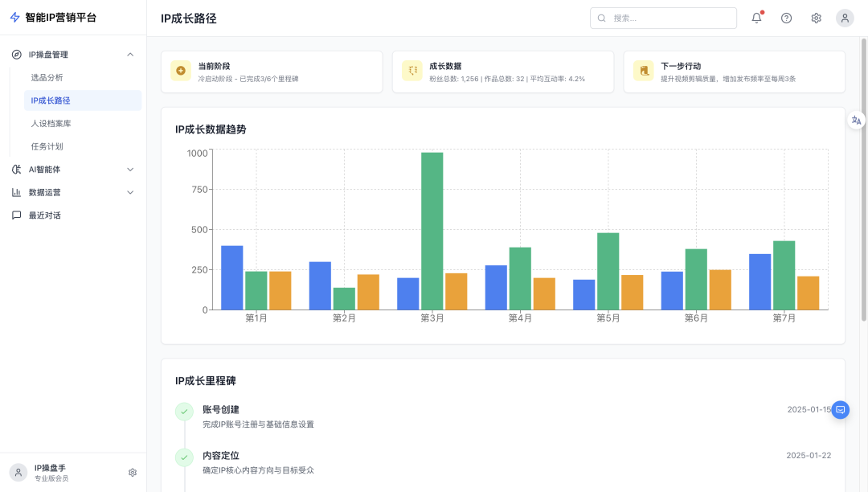The image size is (868, 492).
Task: Open the help question mark icon
Action: click(786, 18)
